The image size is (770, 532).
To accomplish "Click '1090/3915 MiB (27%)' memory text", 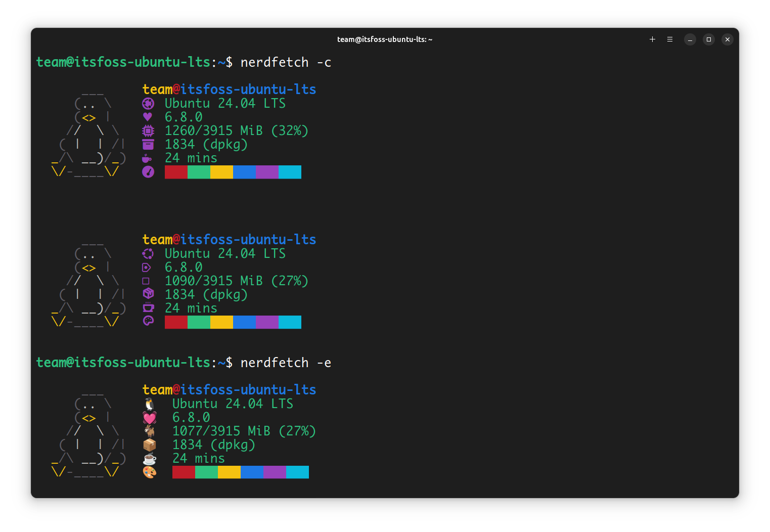I will point(237,281).
